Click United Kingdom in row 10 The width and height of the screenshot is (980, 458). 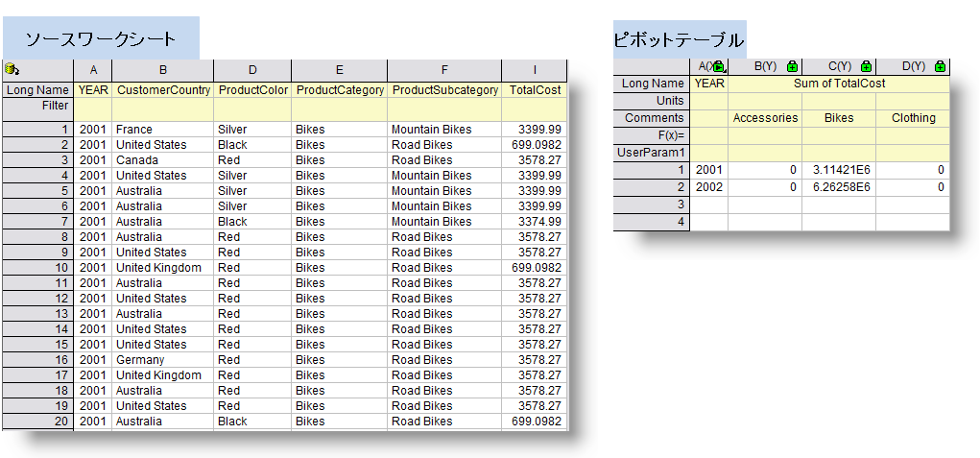click(x=163, y=268)
